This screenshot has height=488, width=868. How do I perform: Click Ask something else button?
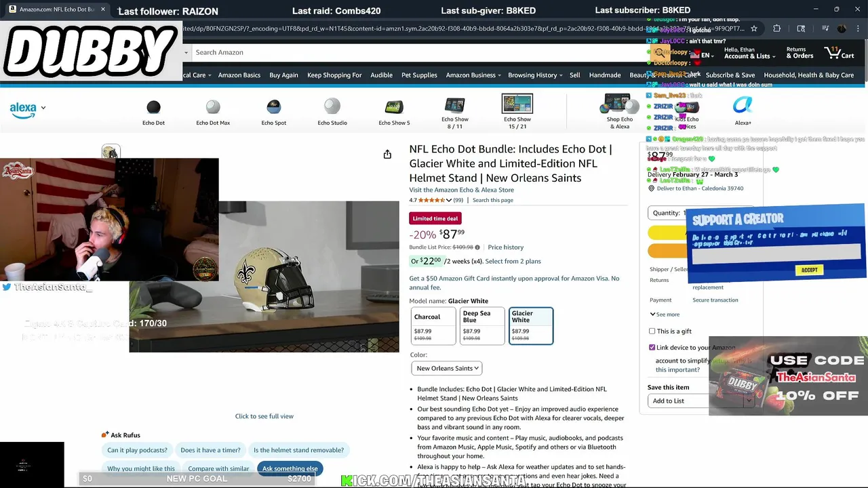[290, 468]
